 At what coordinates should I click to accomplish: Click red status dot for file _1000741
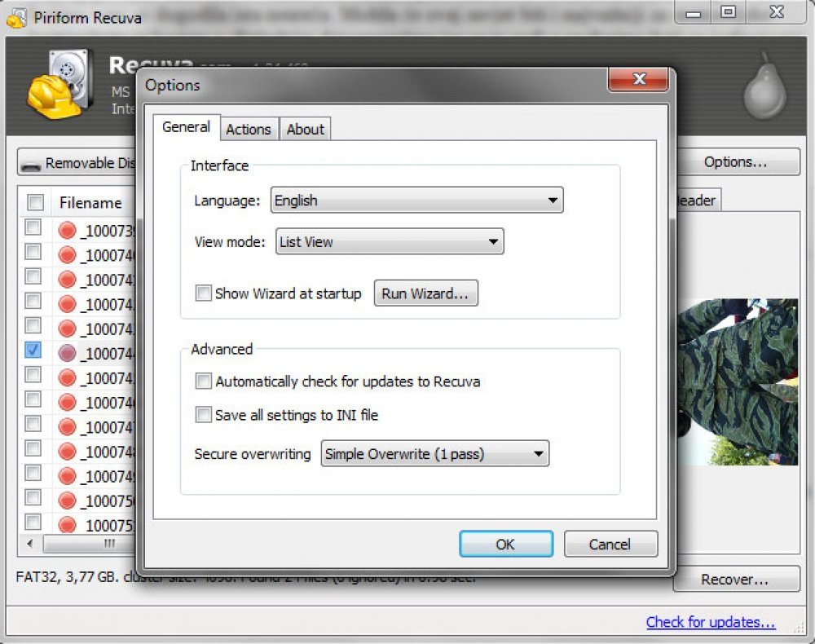tap(67, 279)
